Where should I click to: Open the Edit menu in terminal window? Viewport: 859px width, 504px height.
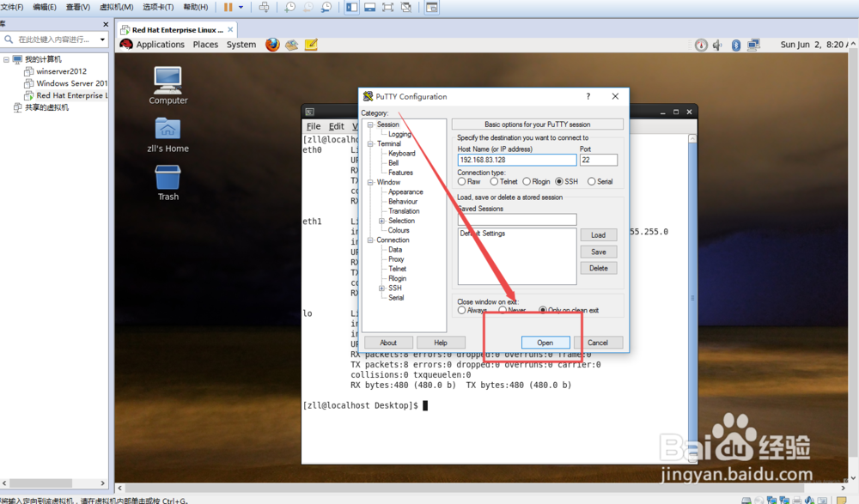337,126
